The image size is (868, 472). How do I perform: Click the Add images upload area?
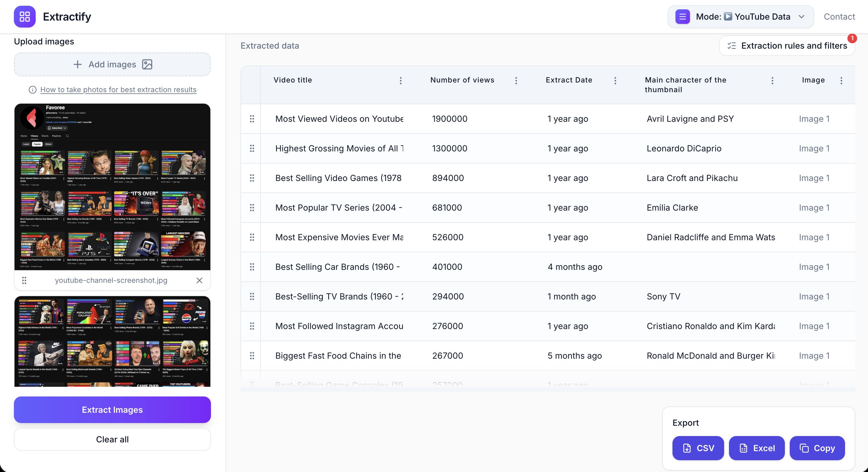tap(112, 64)
